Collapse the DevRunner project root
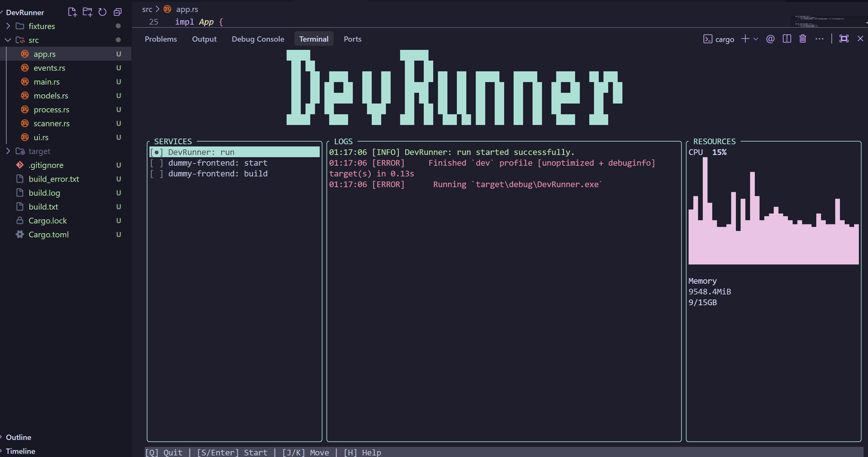Viewport: 868px width, 457px height. [x=25, y=13]
